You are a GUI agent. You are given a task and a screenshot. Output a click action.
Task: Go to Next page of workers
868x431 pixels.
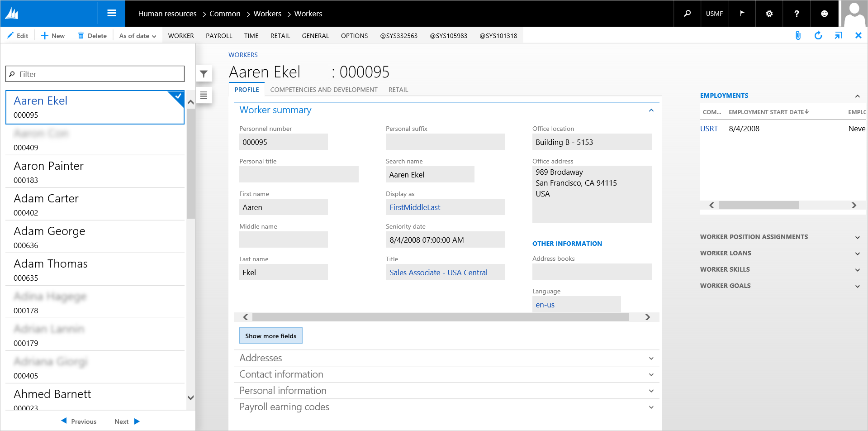tap(127, 421)
